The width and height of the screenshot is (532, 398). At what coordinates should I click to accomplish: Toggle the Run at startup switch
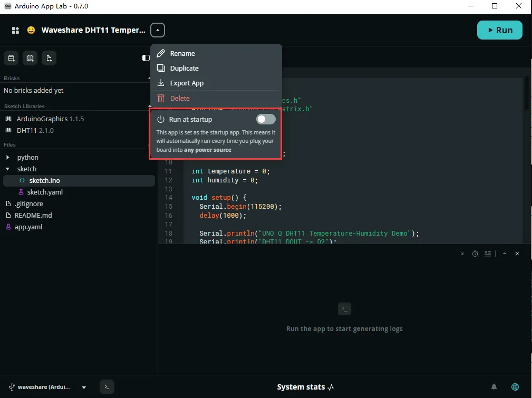[x=266, y=119]
